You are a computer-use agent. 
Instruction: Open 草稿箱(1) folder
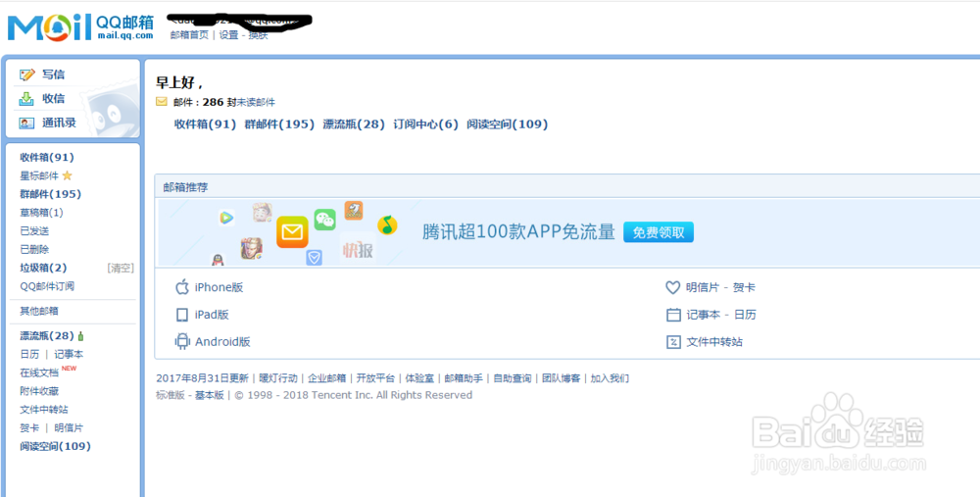pyautogui.click(x=41, y=213)
